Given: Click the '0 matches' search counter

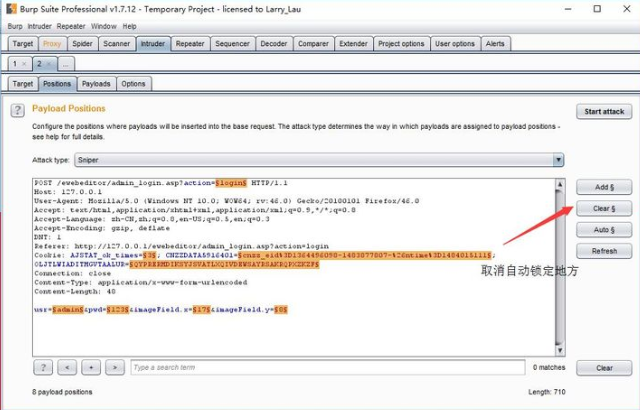Looking at the screenshot, I should click(x=549, y=368).
